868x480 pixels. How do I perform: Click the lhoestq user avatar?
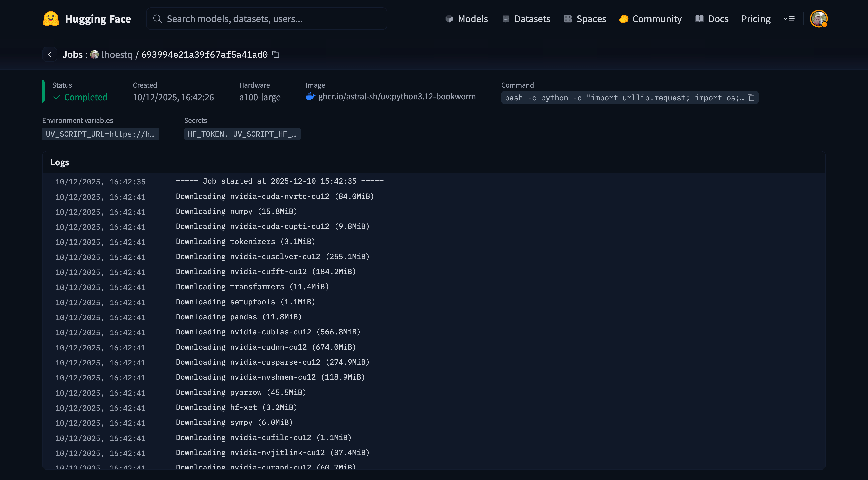[x=95, y=54]
